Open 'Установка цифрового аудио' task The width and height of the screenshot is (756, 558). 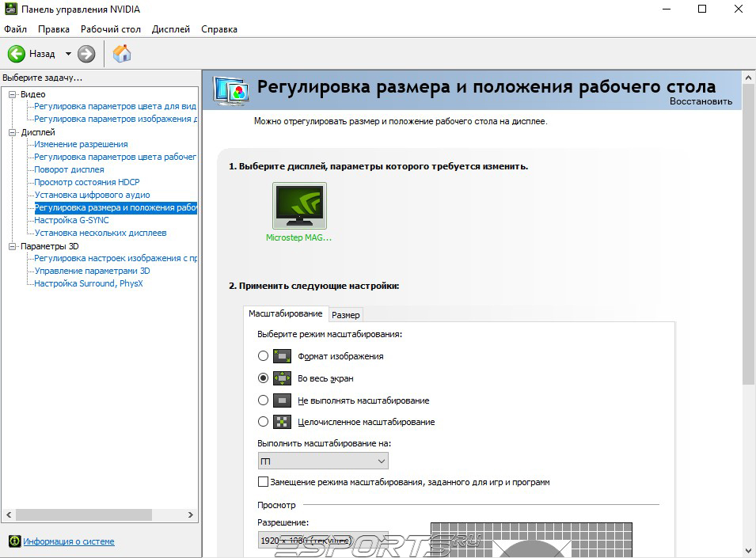pyautogui.click(x=92, y=195)
